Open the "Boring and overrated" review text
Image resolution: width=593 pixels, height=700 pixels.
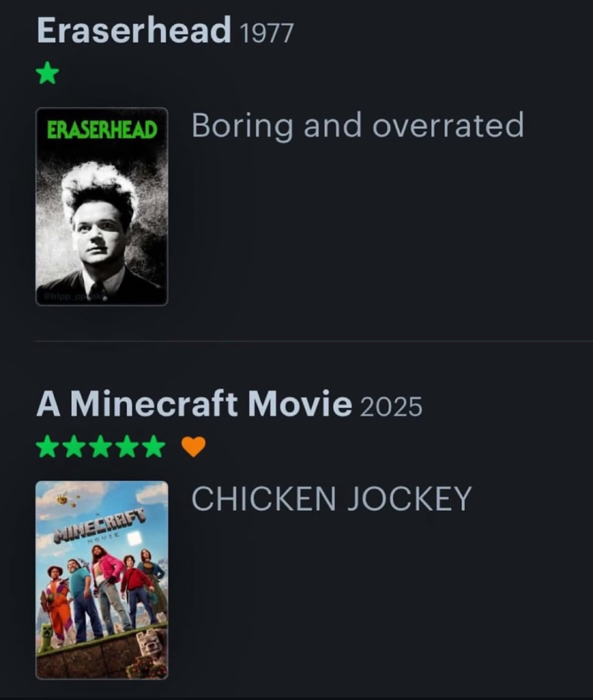pos(358,126)
